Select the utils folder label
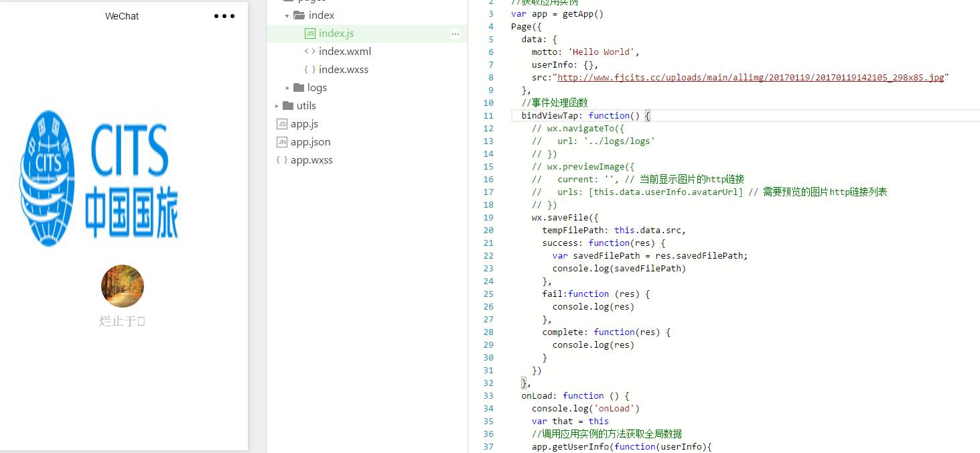The width and height of the screenshot is (980, 453). tap(306, 106)
